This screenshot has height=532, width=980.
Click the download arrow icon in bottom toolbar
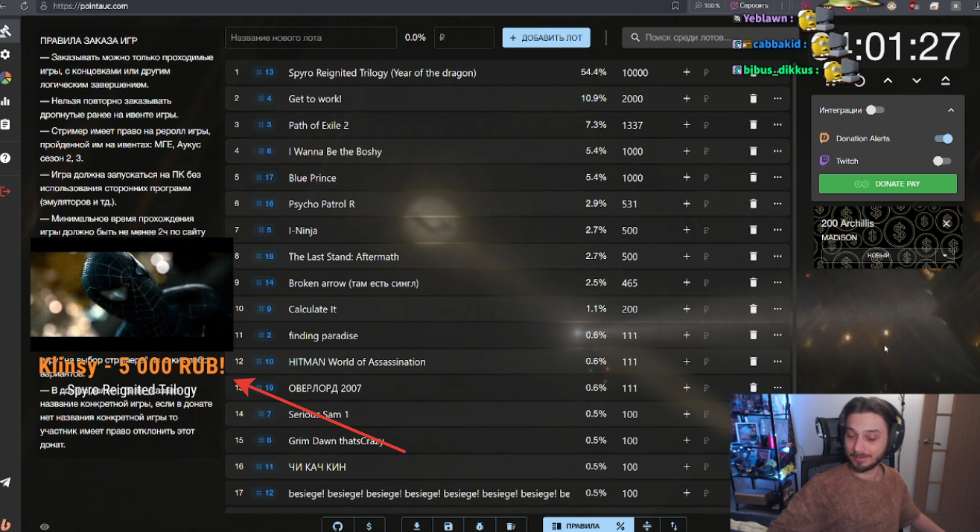(x=417, y=525)
